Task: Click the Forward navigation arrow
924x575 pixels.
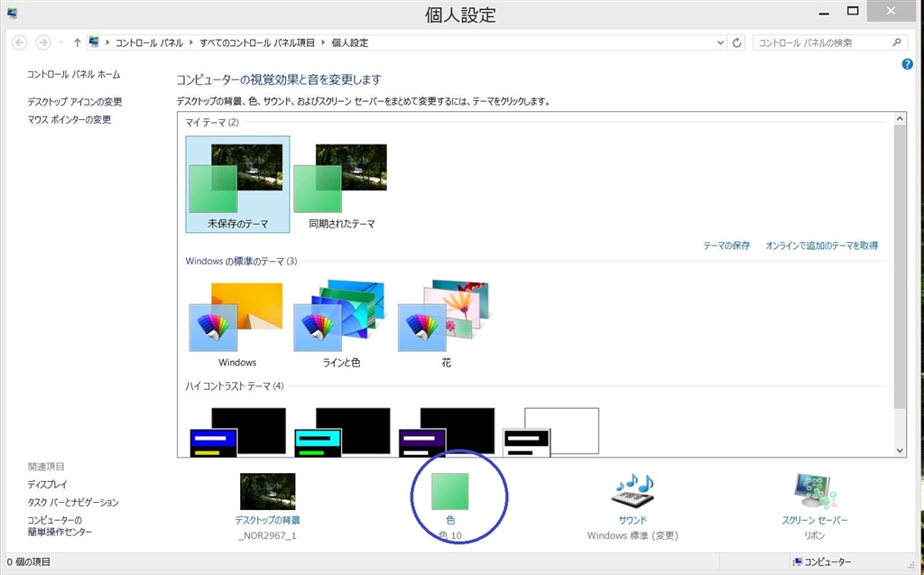Action: coord(43,42)
